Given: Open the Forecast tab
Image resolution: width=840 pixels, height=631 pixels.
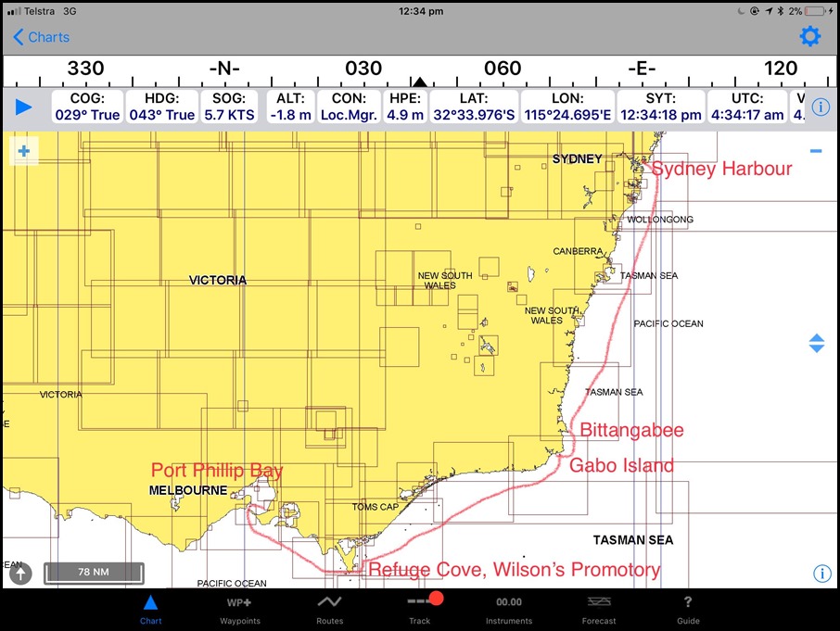Looking at the screenshot, I should pos(599,610).
